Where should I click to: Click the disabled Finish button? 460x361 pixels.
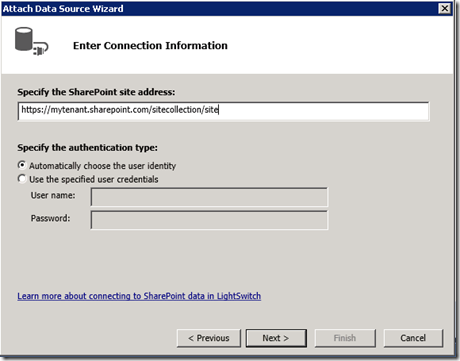click(345, 338)
